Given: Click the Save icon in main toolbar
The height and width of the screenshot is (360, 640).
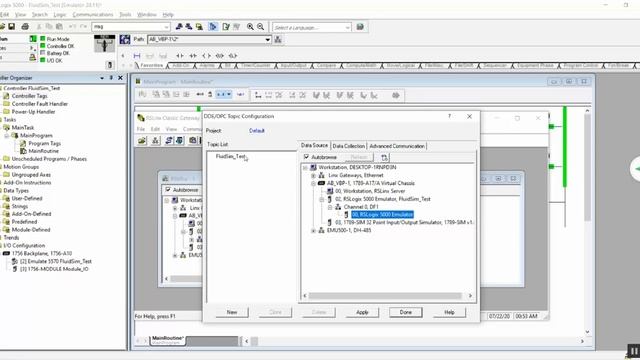Looking at the screenshot, I should (x=11, y=27).
